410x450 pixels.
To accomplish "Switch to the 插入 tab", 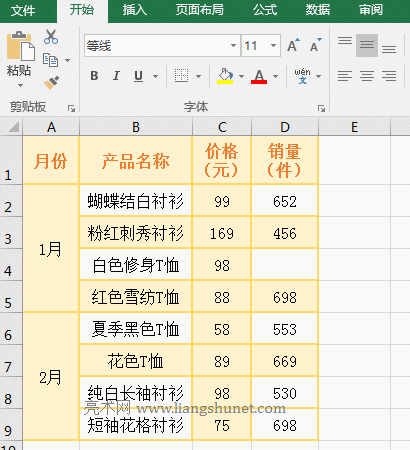I will pyautogui.click(x=135, y=10).
